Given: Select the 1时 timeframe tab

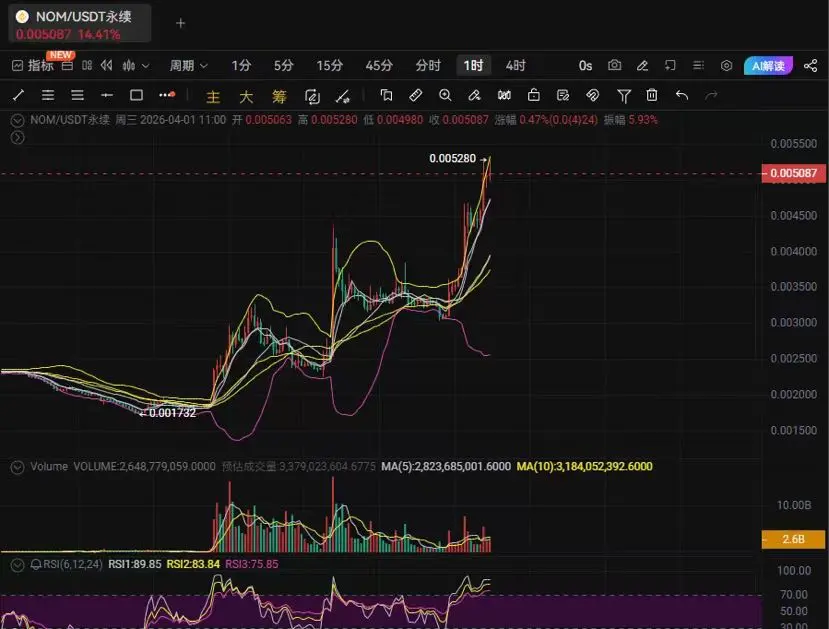Looking at the screenshot, I should click(x=473, y=66).
